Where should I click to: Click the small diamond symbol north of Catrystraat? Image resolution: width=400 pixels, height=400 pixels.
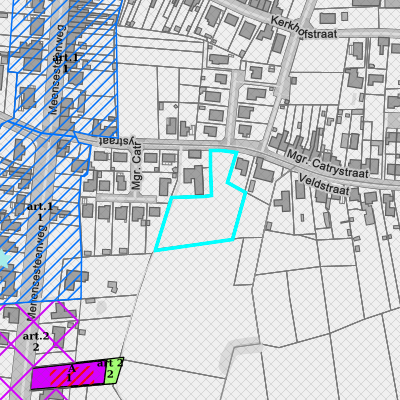click(176, 106)
